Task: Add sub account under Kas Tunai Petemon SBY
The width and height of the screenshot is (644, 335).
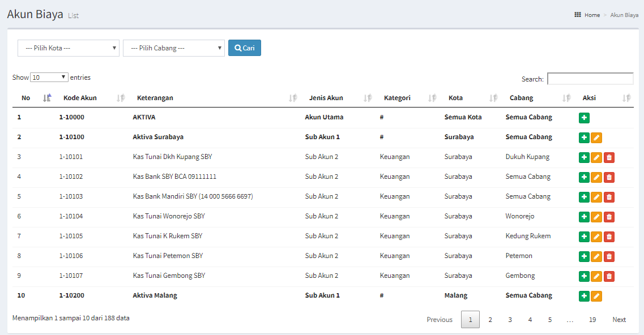Action: coord(584,256)
